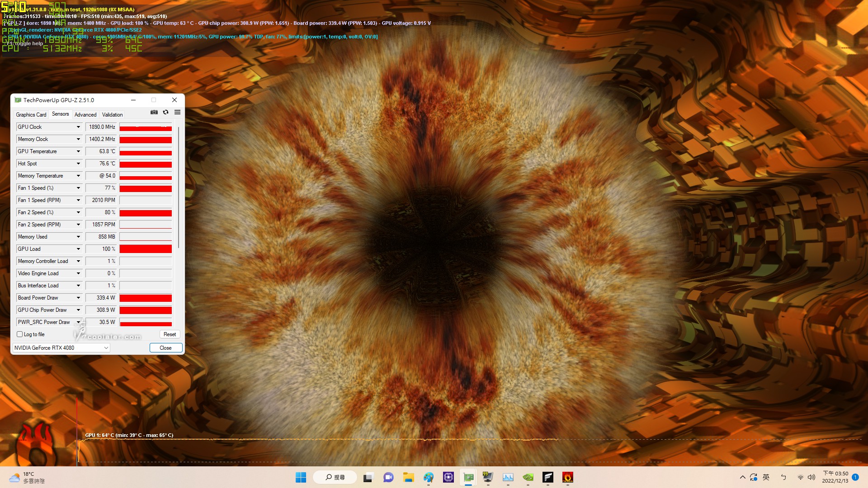This screenshot has width=868, height=488.
Task: Open the weather widget showing 18°C
Action: [x=27, y=477]
